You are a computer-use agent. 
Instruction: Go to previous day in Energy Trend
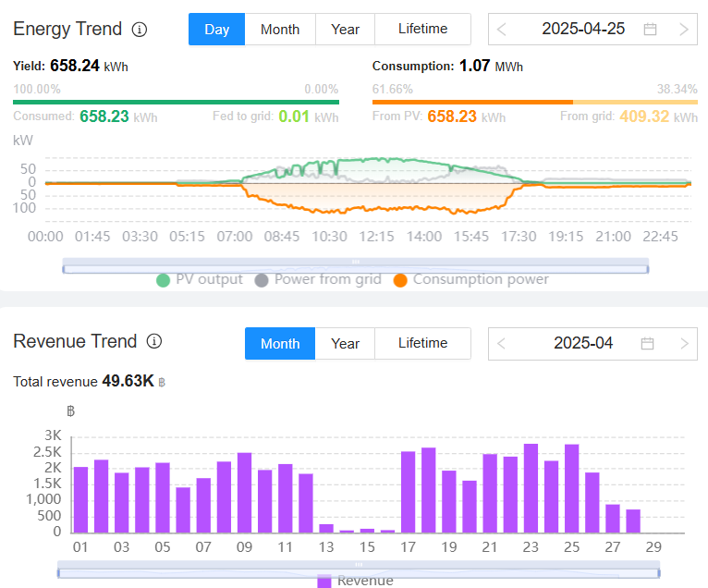tap(501, 30)
